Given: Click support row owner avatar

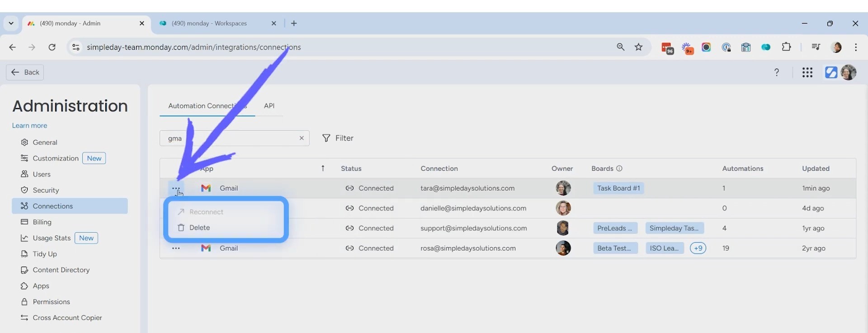Looking at the screenshot, I should tap(563, 228).
